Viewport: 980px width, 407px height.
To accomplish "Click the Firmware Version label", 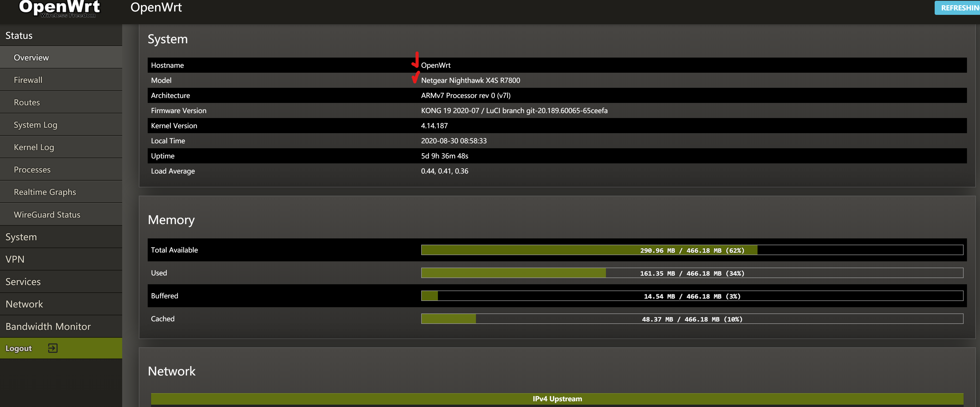I will point(179,111).
